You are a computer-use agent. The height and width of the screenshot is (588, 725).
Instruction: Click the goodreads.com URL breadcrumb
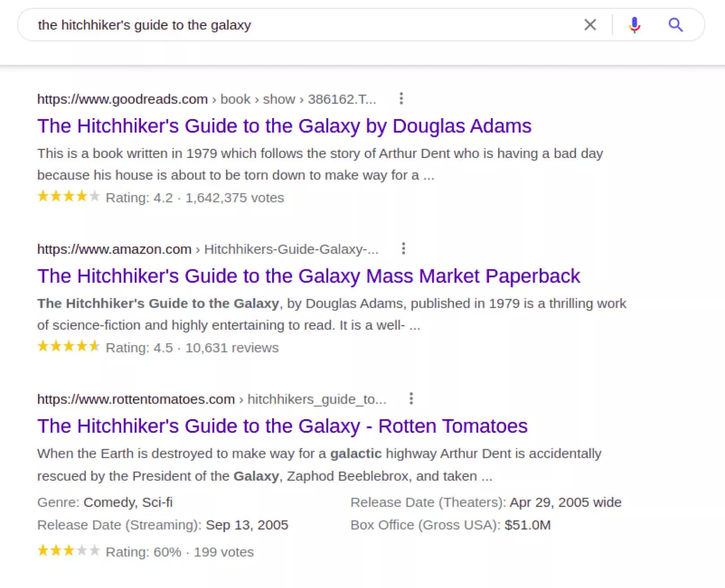coord(122,99)
